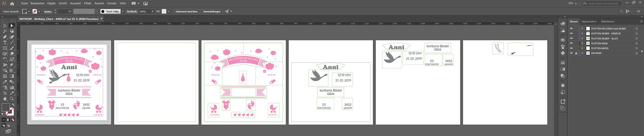Select the Eyedropper tool
The width and height of the screenshot is (644, 136).
[5, 82]
